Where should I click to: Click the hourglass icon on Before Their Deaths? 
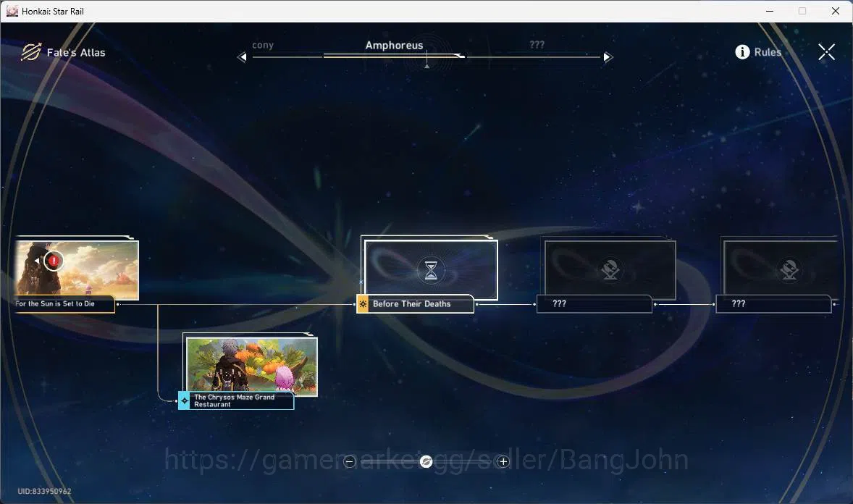[x=430, y=270]
